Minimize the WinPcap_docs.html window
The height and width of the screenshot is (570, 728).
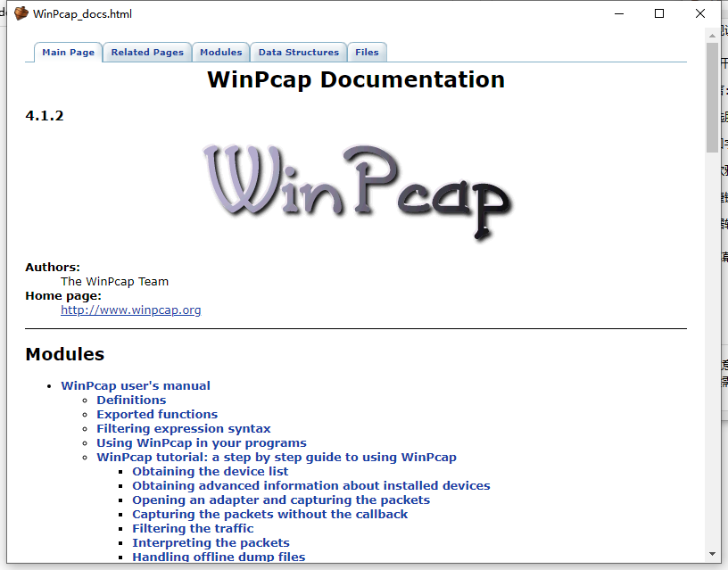pos(619,14)
